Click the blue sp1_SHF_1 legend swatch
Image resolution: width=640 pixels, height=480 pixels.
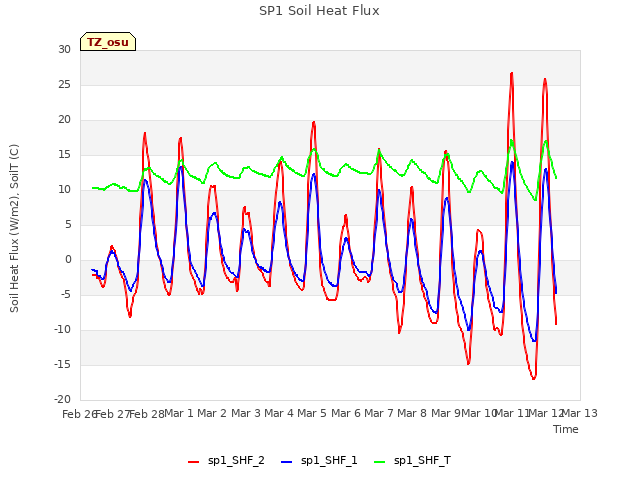tap(287, 462)
